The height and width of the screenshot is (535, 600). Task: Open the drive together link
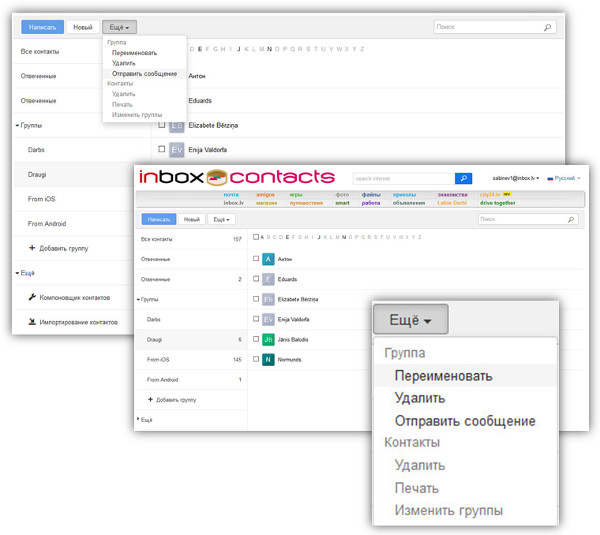pyautogui.click(x=497, y=203)
